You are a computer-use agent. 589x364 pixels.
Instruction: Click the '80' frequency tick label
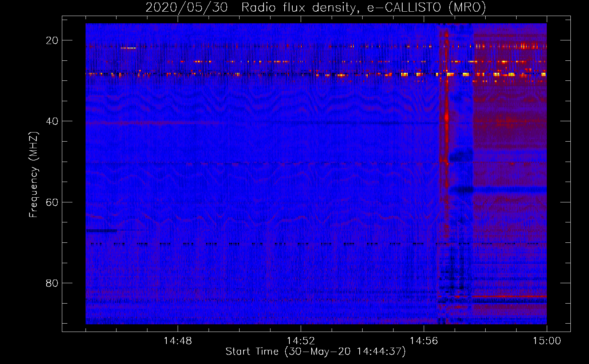tap(52, 283)
